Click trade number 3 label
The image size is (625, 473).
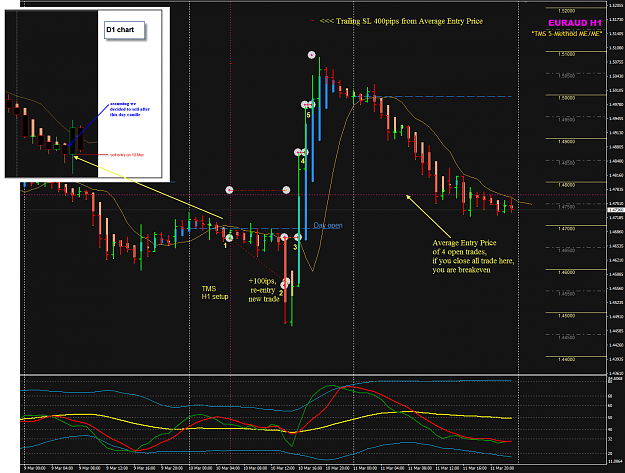[295, 247]
